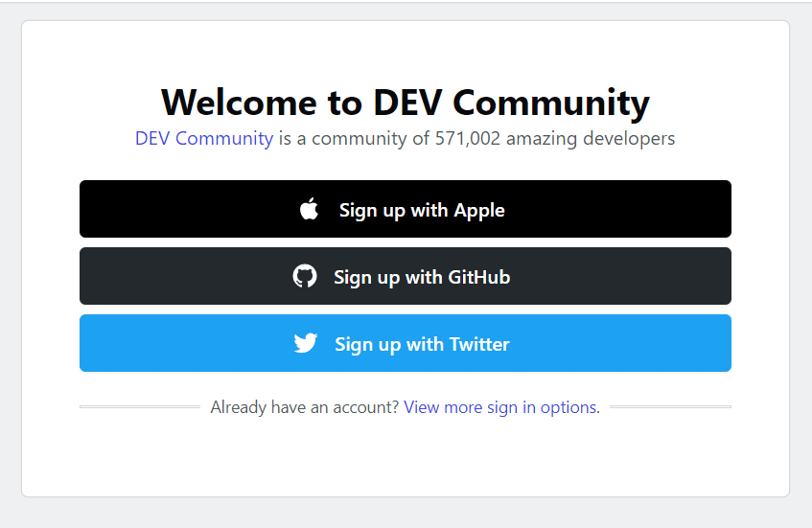
Task: Choose Sign up with GitHub text
Action: point(422,277)
